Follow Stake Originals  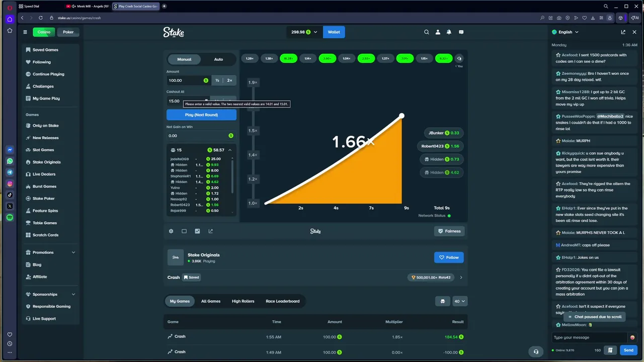pos(449,257)
